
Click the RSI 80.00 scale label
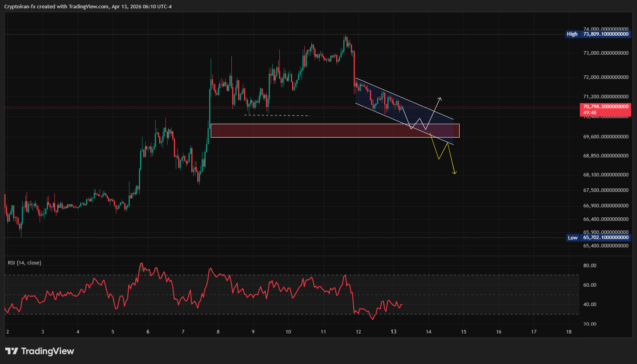pos(589,266)
